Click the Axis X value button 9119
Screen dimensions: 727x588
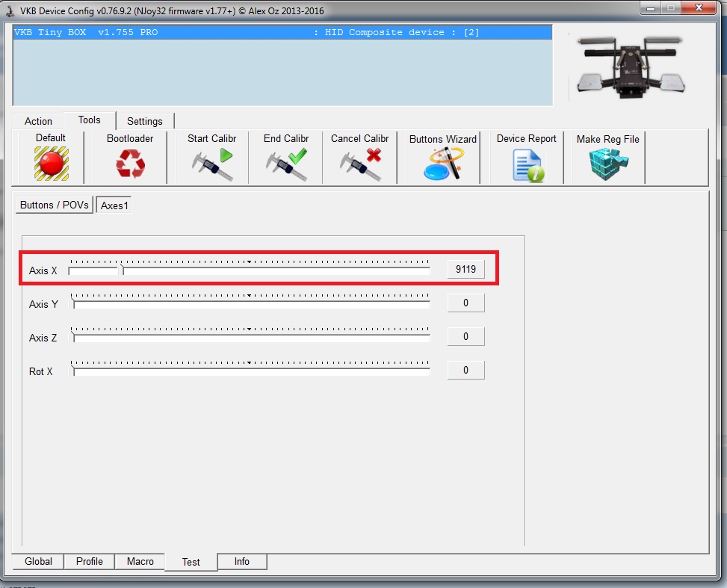coord(465,270)
